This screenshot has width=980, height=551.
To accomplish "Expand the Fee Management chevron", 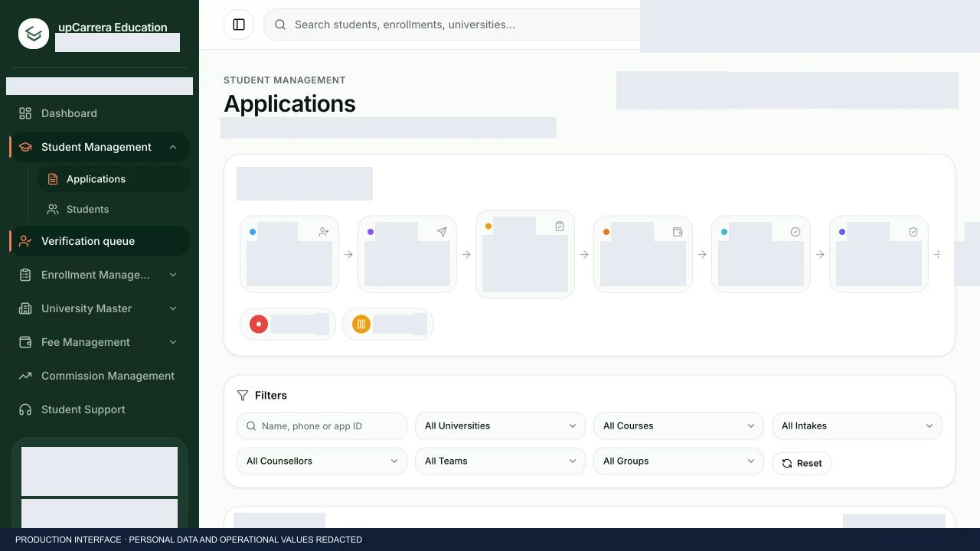I will pos(173,342).
